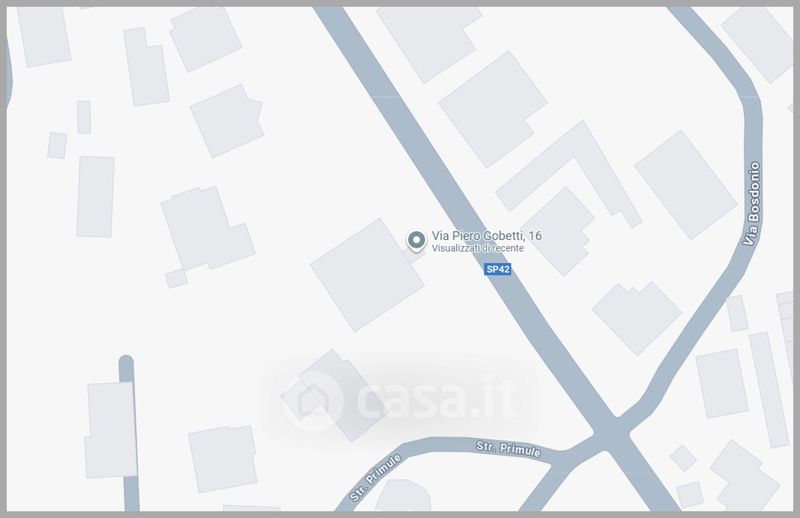Click the casa.it house logo icon
800x518 pixels.
point(312,401)
